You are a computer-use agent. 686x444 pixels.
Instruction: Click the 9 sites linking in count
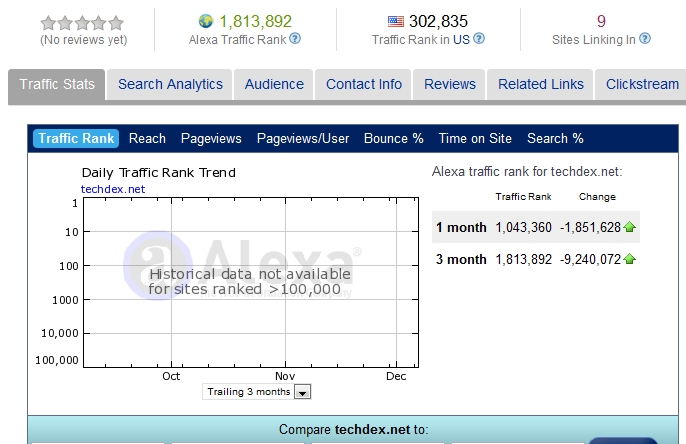point(601,21)
